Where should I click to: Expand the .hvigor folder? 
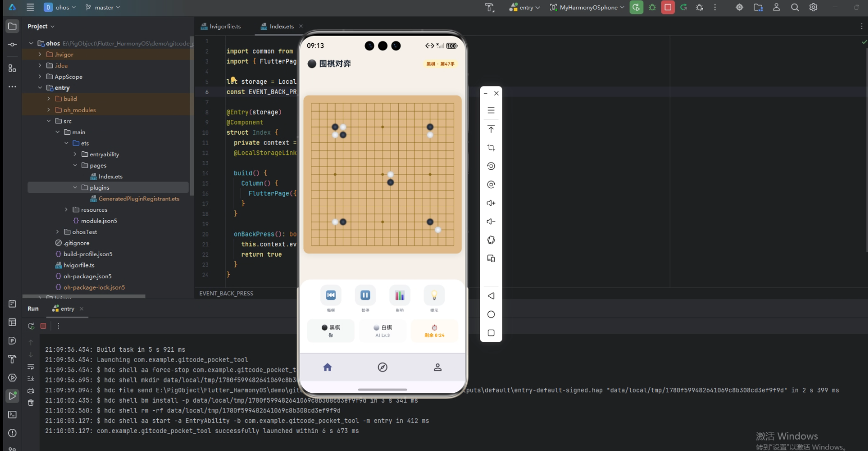(x=40, y=55)
